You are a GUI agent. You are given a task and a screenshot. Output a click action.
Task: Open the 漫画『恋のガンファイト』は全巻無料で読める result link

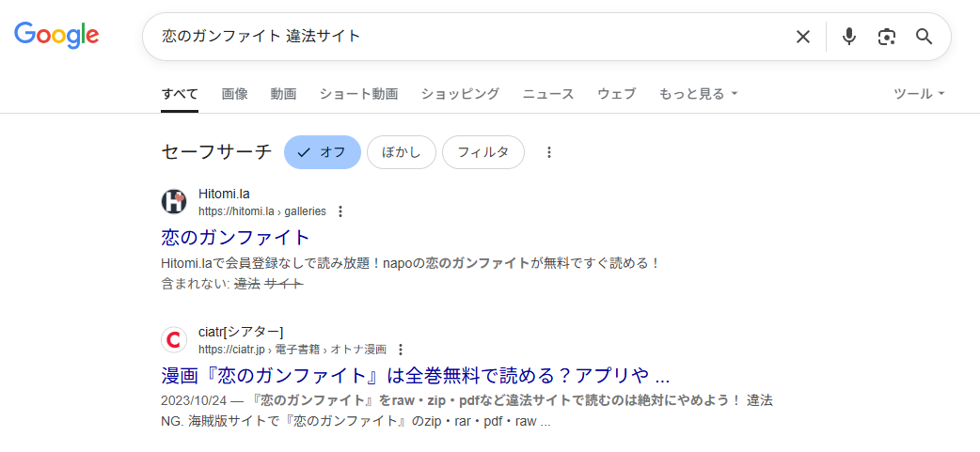[416, 376]
